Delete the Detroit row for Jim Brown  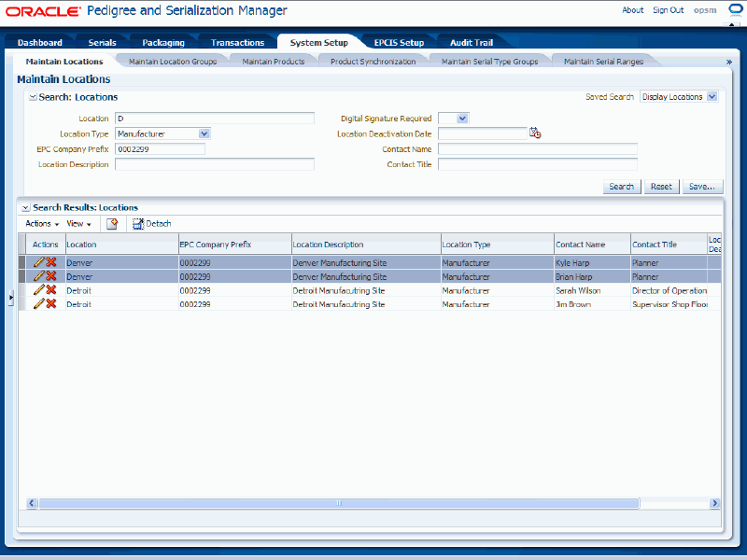pos(51,304)
